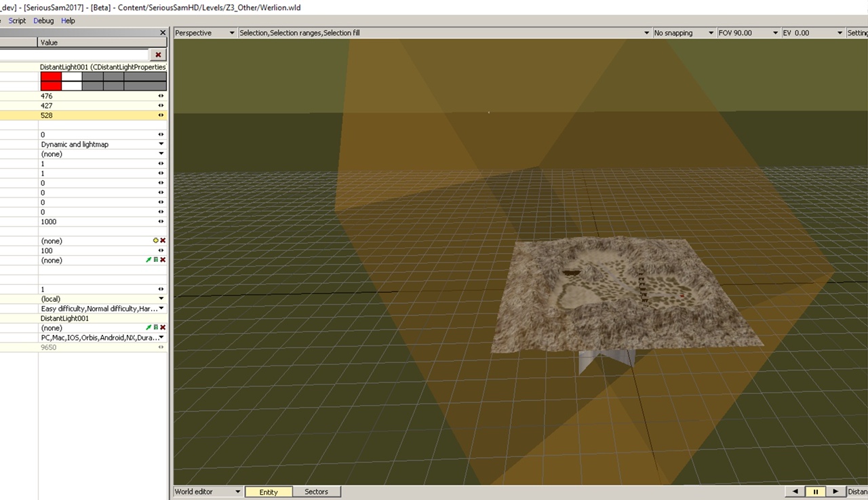Switch to the Entity tab
The width and height of the screenshot is (868, 500).
pyautogui.click(x=269, y=492)
